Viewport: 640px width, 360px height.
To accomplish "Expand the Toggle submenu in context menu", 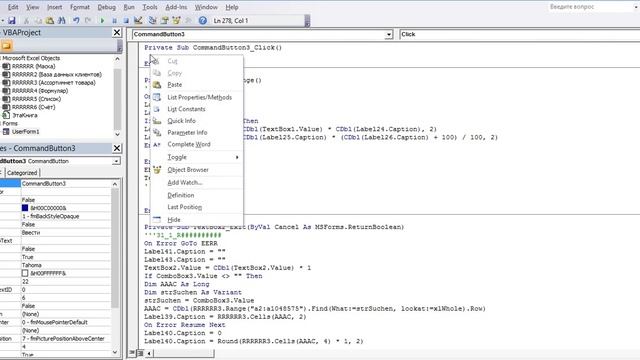I will point(197,157).
